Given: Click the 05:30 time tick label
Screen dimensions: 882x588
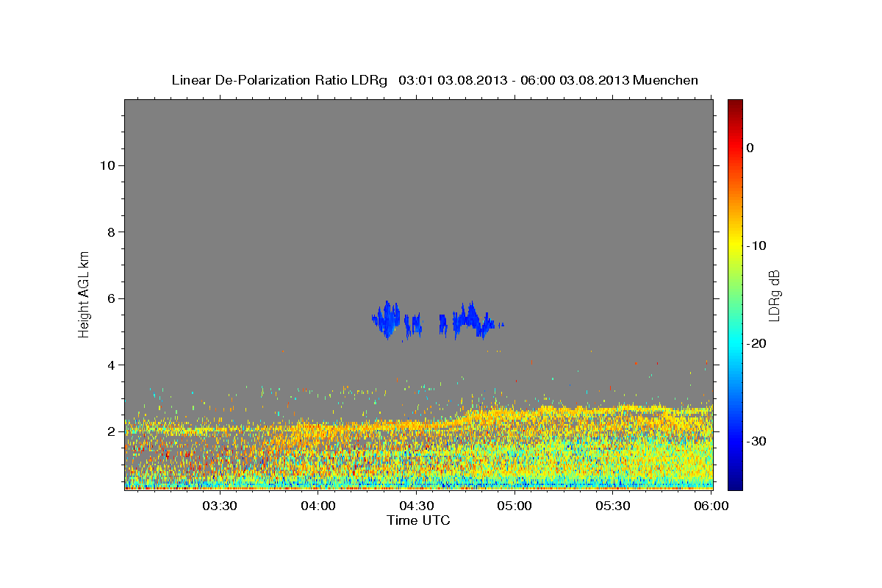Looking at the screenshot, I should [613, 506].
